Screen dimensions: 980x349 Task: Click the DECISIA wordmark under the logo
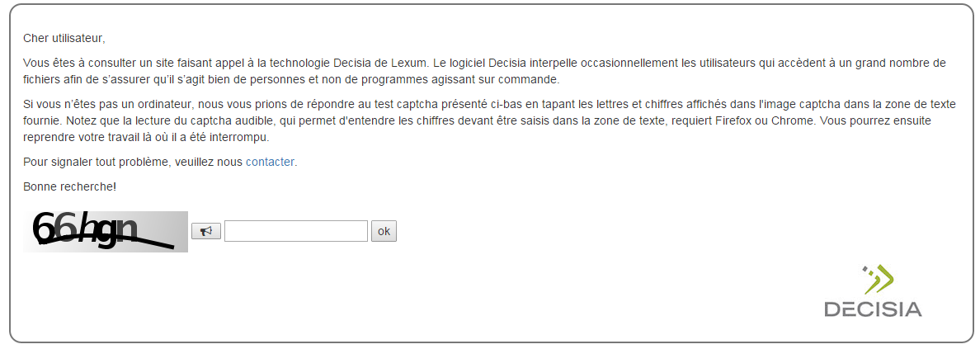[873, 309]
